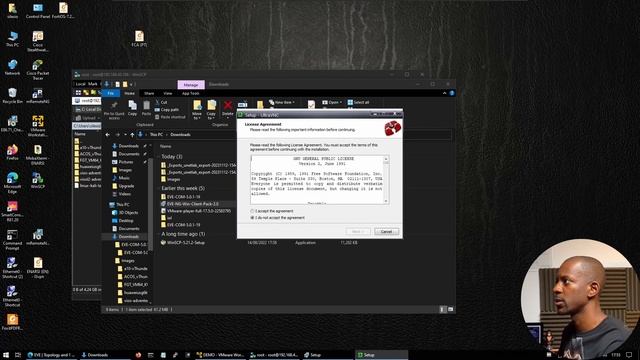Click the Name column header
Screen dimensions: 640x360
(x=166, y=146)
